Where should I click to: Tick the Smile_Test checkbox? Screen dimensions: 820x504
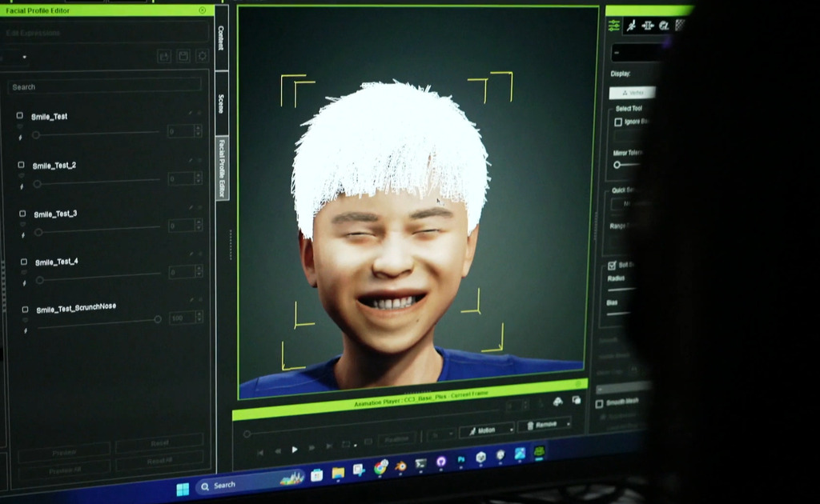[x=20, y=115]
